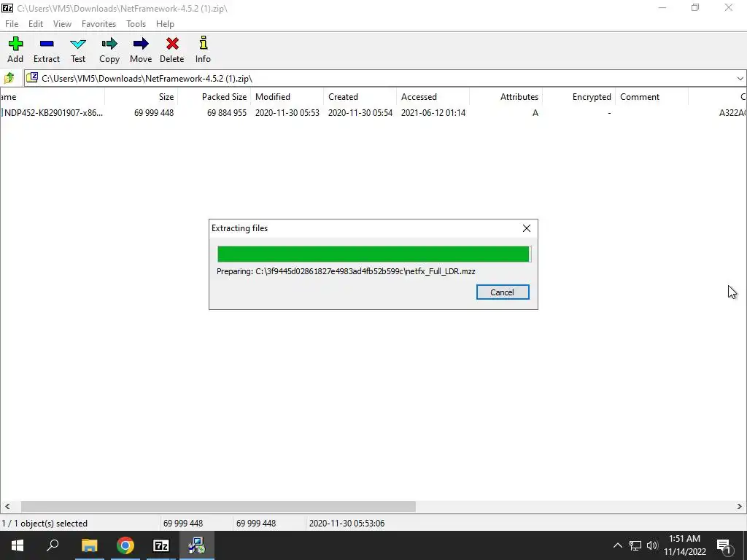Click the Extract toolbar icon
The width and height of the screenshot is (747, 560).
tap(47, 50)
